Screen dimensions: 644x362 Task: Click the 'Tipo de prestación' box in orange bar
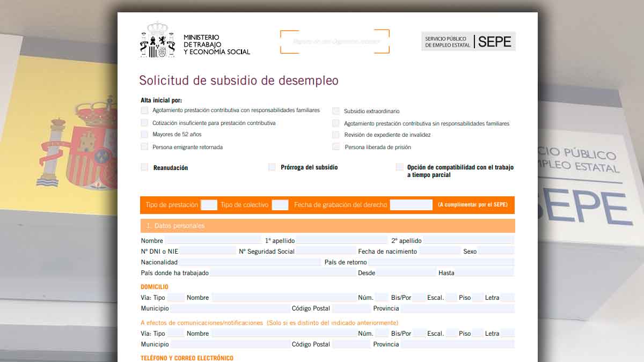(209, 205)
